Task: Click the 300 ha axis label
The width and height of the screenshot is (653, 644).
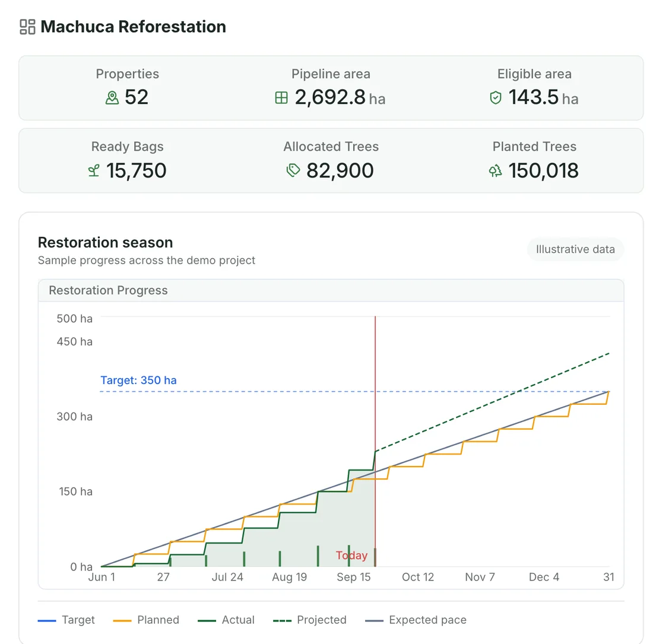Action: [75, 416]
